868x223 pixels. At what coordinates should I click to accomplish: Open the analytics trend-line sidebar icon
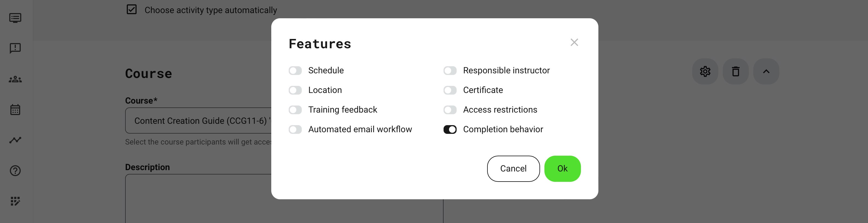pyautogui.click(x=15, y=140)
